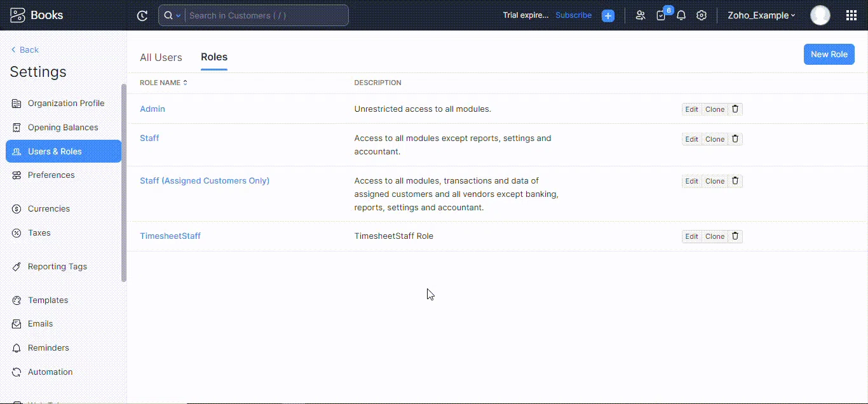
Task: Click the blue quick create plus icon
Action: (x=608, y=16)
